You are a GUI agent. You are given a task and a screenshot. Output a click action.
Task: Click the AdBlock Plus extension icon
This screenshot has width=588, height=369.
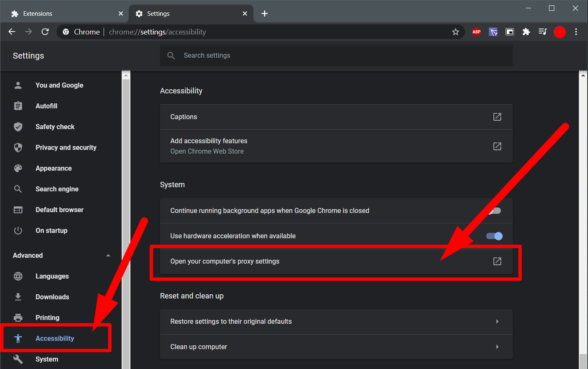[476, 32]
